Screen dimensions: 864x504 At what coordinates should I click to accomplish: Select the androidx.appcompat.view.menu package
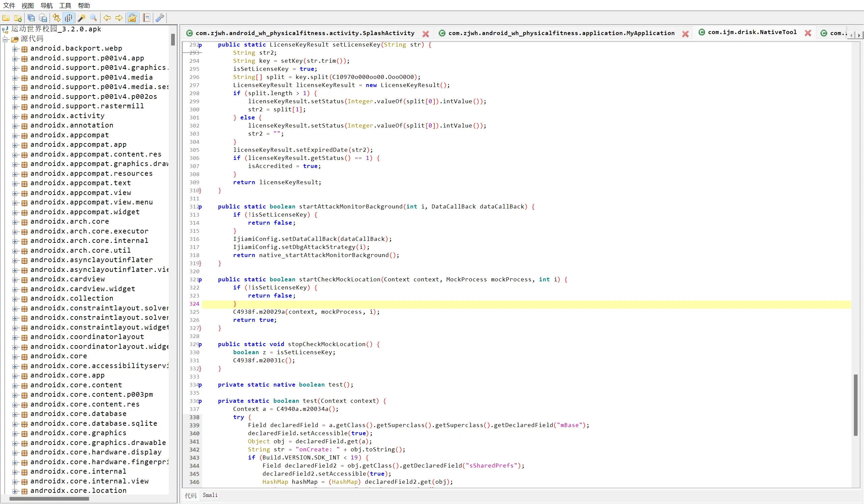pos(91,202)
